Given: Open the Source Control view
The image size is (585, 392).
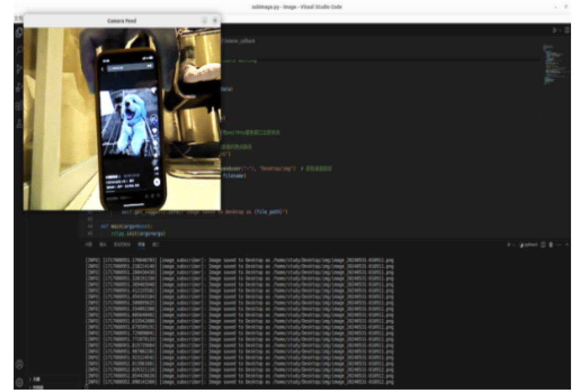Looking at the screenshot, I should pyautogui.click(x=19, y=68).
